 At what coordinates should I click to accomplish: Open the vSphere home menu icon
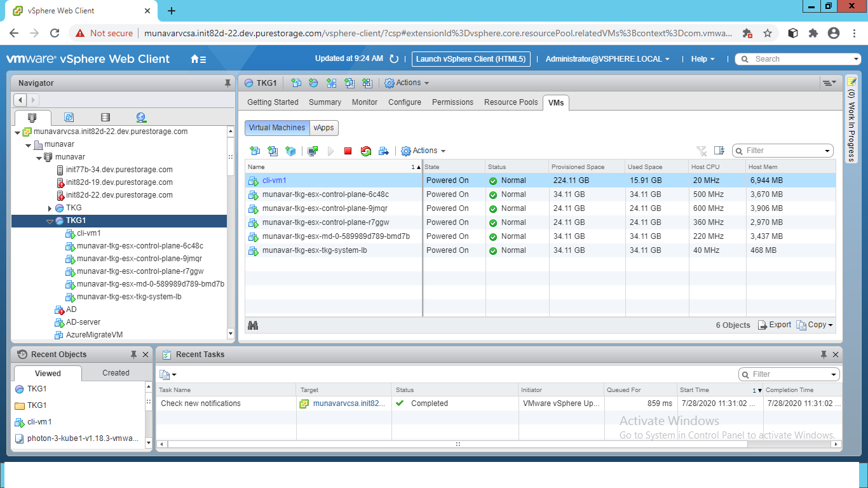click(x=198, y=59)
